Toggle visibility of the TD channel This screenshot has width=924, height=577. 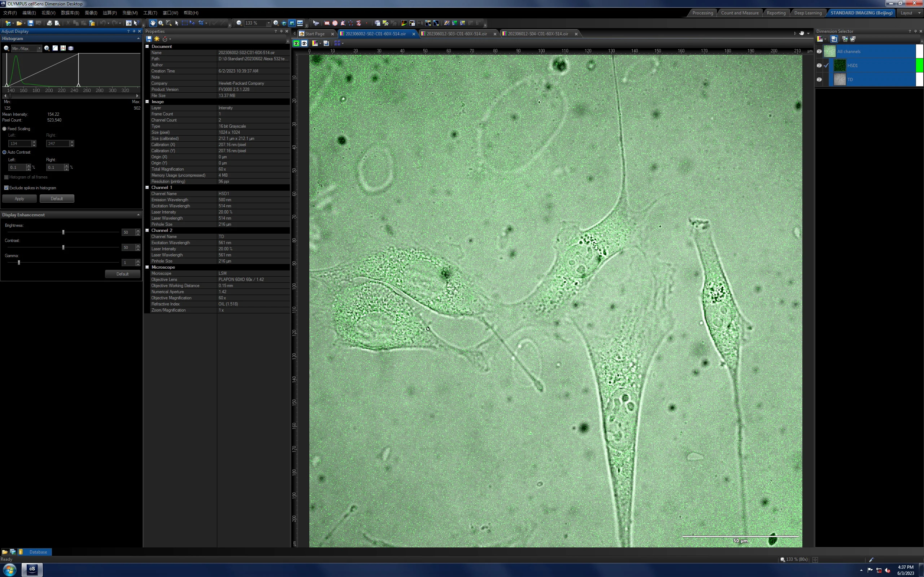819,79
